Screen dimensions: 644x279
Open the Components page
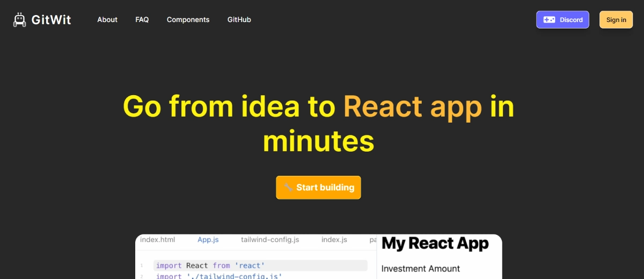pos(188,20)
